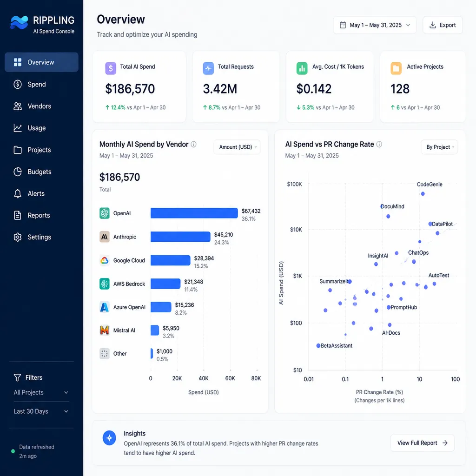Click the Overview grid icon in sidebar
Image resolution: width=476 pixels, height=476 pixels.
tap(18, 62)
